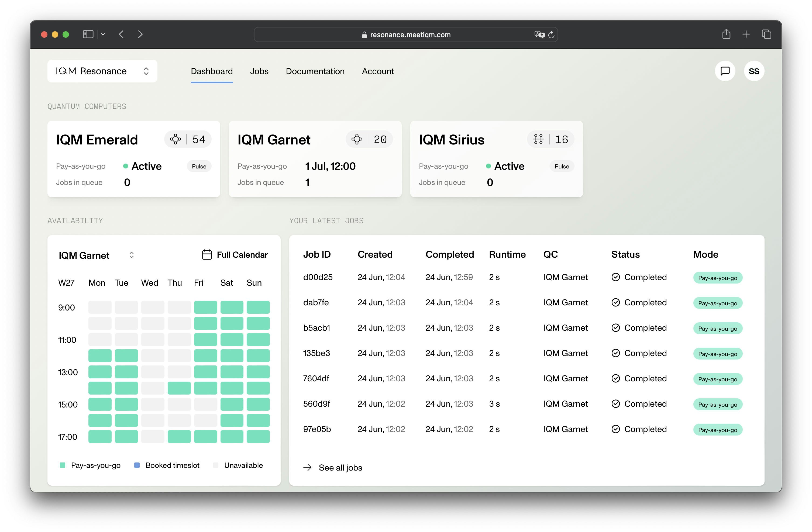Click Pay-as-you-go tag on job 7604df
812x532 pixels.
click(x=718, y=379)
